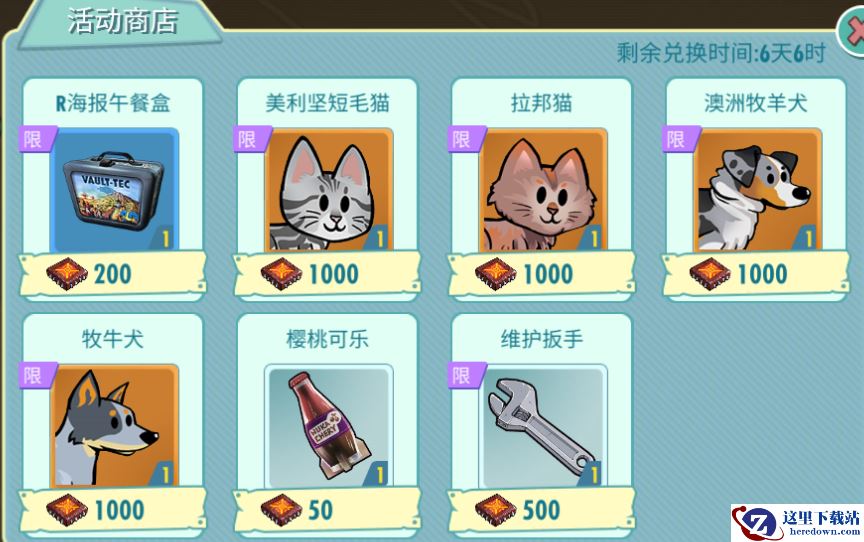The width and height of the screenshot is (864, 542).
Task: Open the heredown.com watermark logo
Action: 797,522
